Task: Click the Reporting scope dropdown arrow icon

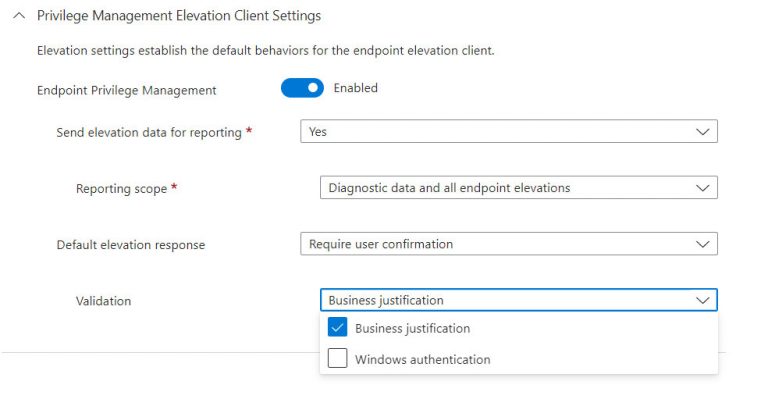Action: 703,187
